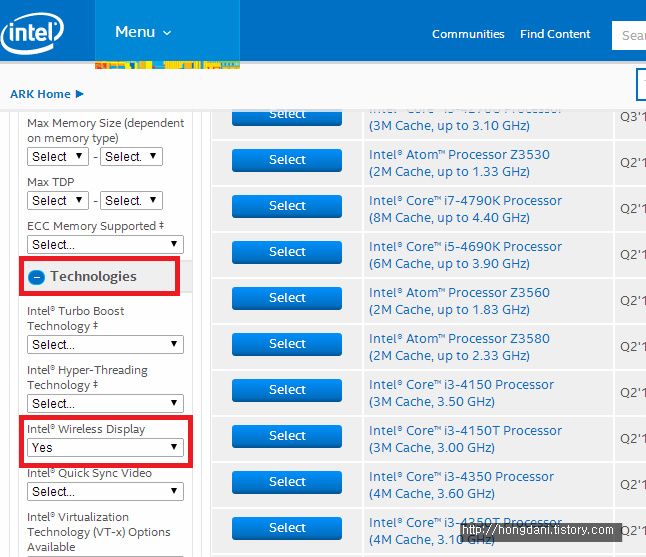Image resolution: width=646 pixels, height=557 pixels.
Task: Click Max TDP filter label
Action: pos(51,182)
